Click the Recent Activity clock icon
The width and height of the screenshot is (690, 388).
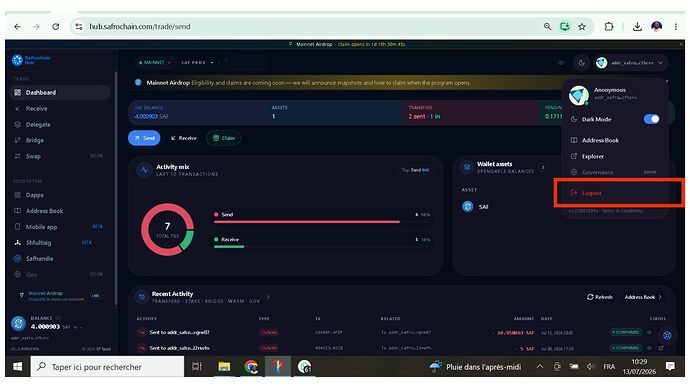point(142,297)
